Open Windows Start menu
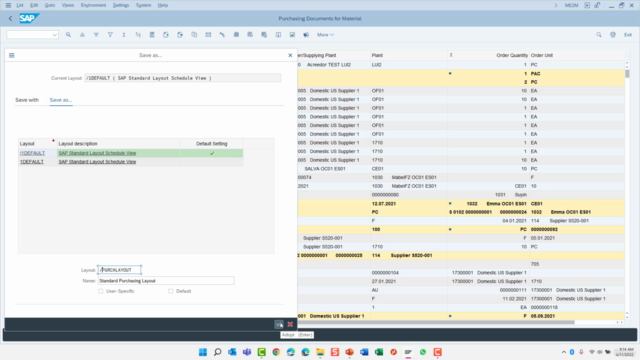 coord(203,352)
